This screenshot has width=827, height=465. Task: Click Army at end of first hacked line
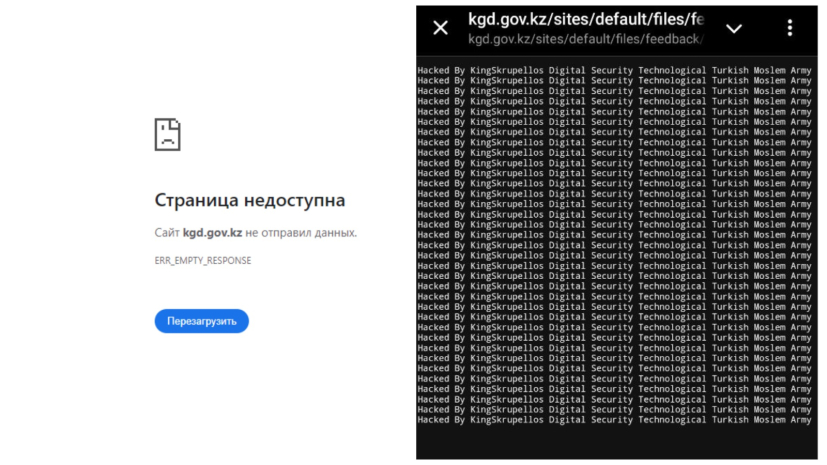(x=800, y=70)
